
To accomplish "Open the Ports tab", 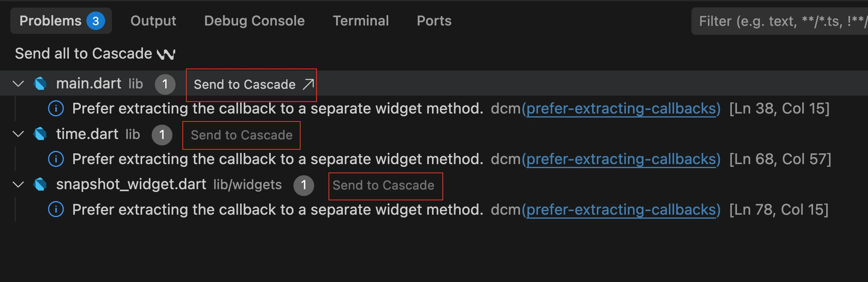I will point(434,20).
